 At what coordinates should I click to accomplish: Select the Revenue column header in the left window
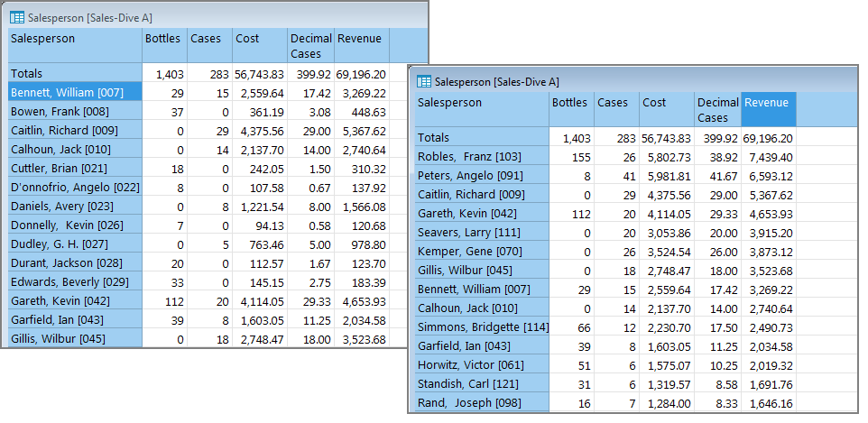(362, 45)
